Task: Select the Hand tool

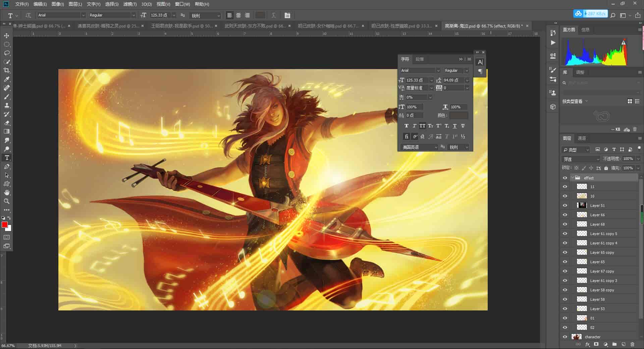Action: pyautogui.click(x=7, y=192)
